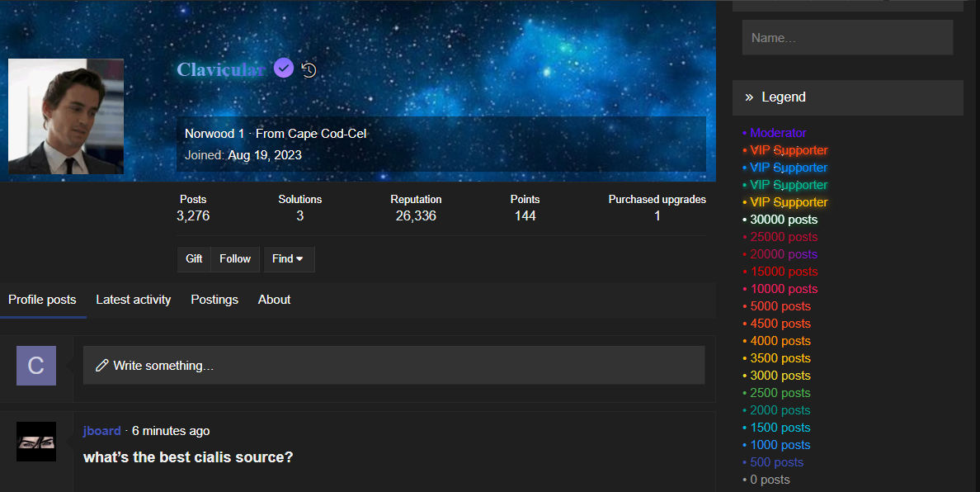Viewport: 980px width, 492px height.
Task: Focus the Name search input field
Action: click(847, 37)
